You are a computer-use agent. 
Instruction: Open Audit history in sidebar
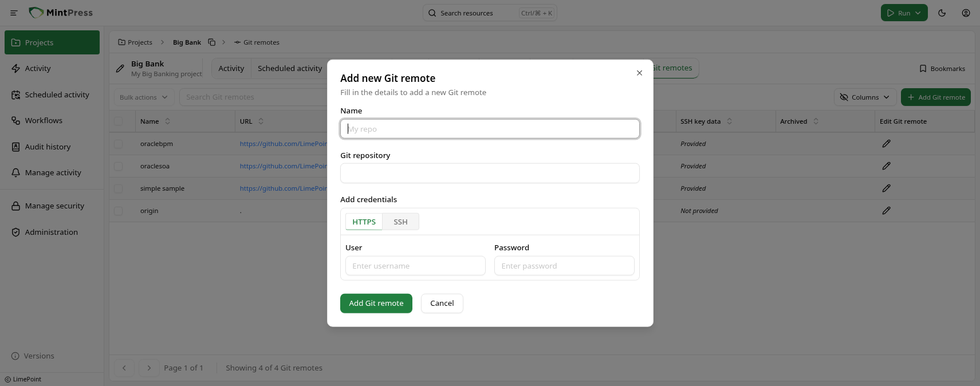52,147
